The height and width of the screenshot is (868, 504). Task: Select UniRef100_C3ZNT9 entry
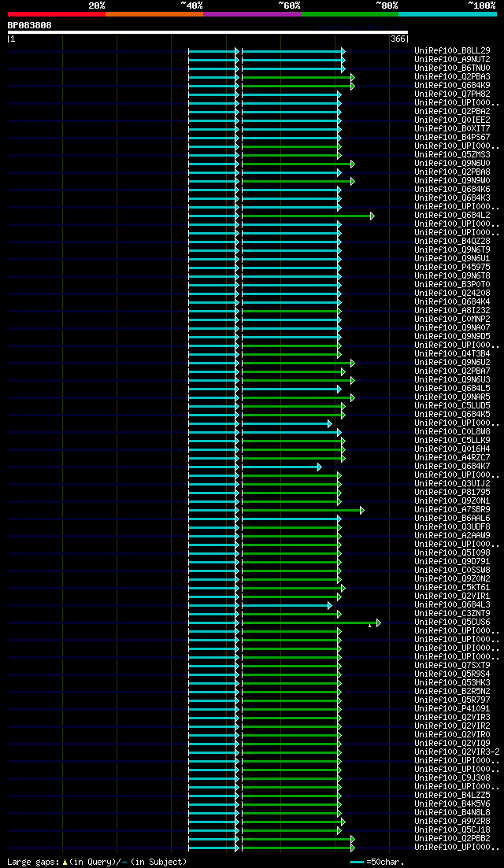452,613
